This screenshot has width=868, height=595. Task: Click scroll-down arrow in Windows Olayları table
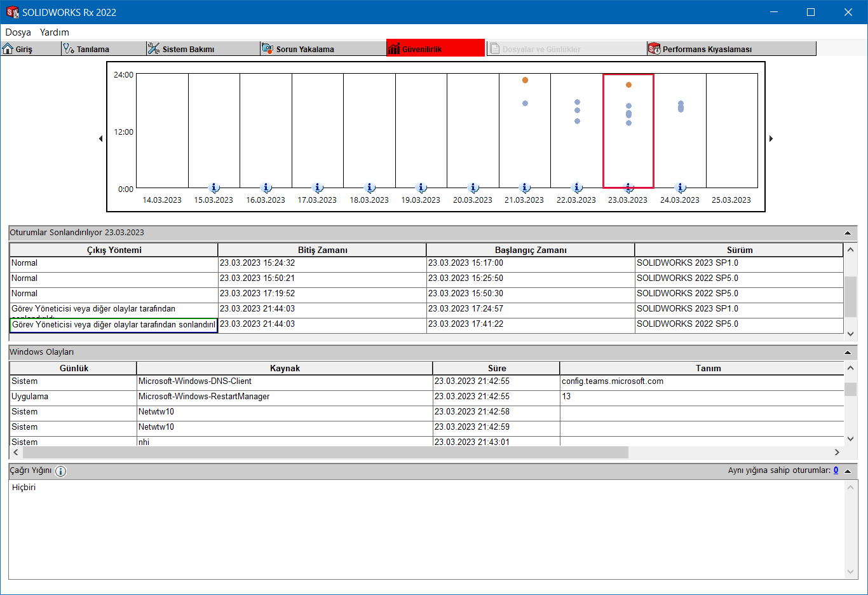(x=851, y=439)
